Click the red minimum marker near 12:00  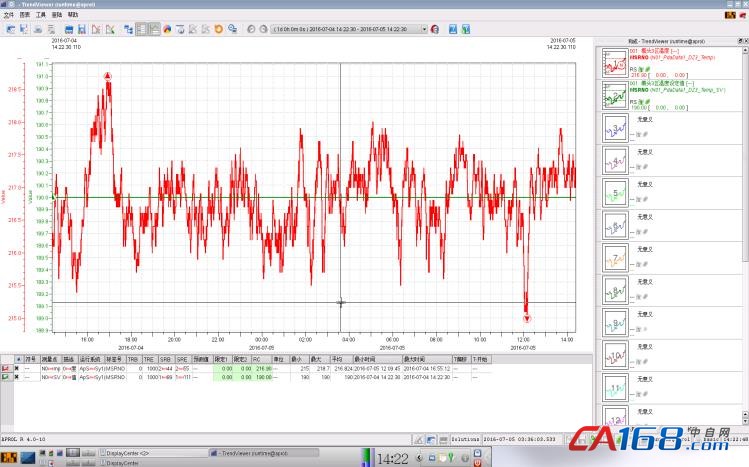526,318
